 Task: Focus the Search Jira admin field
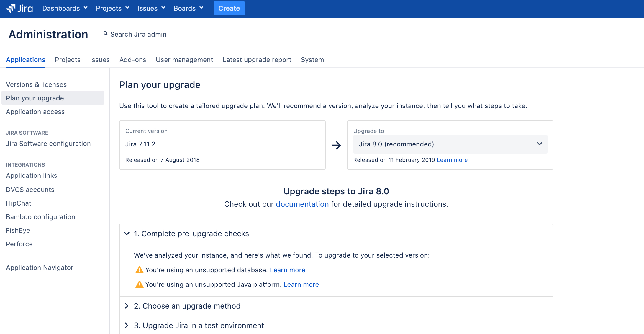point(138,34)
